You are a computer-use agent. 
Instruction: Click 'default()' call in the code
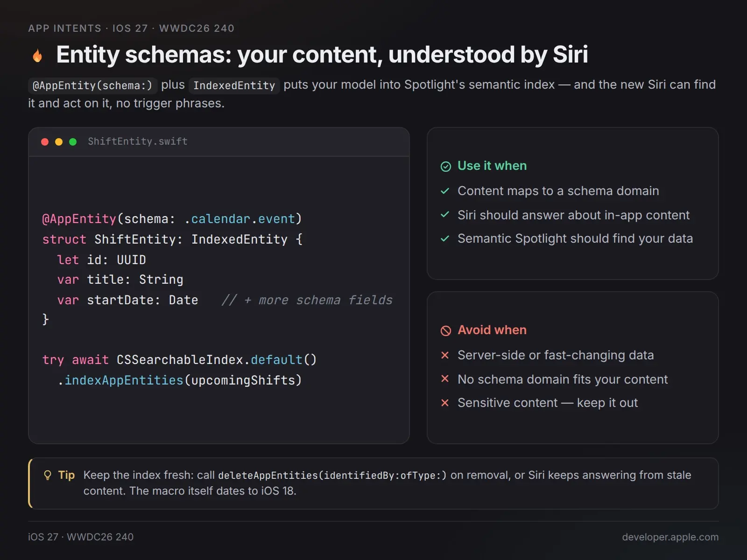pyautogui.click(x=284, y=360)
